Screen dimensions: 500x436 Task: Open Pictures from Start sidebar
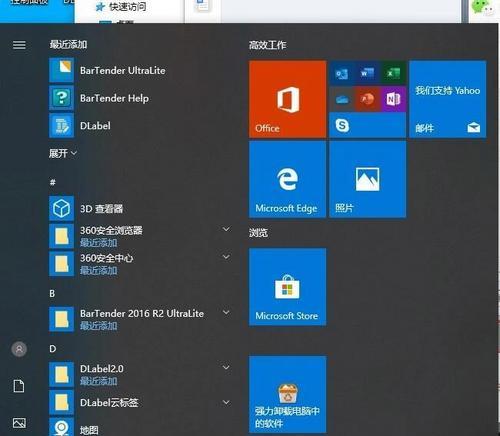(x=19, y=423)
